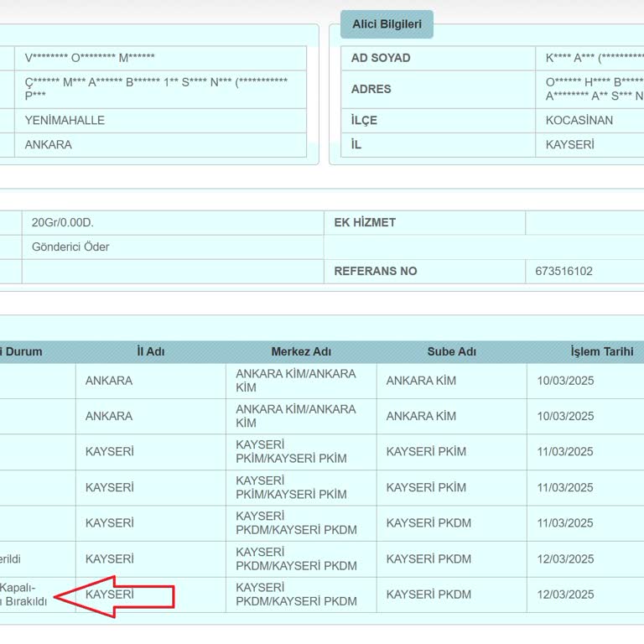Click the İl Adı column header
This screenshot has height=644, width=644.
coord(151,351)
